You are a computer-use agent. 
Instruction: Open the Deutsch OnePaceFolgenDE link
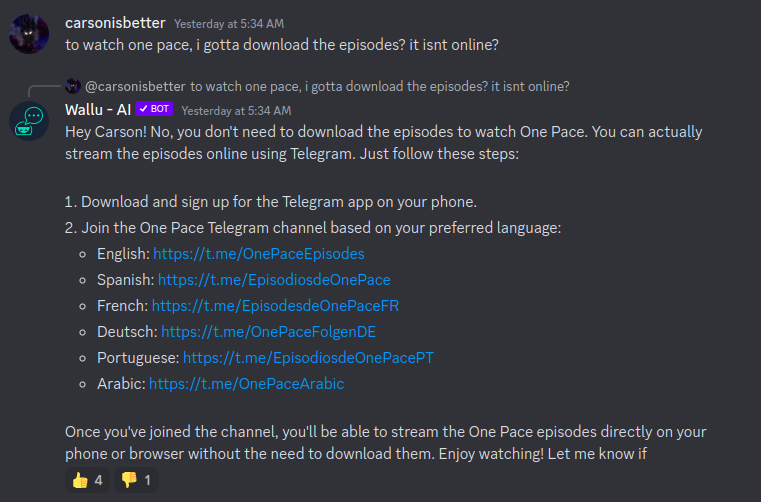tap(268, 332)
